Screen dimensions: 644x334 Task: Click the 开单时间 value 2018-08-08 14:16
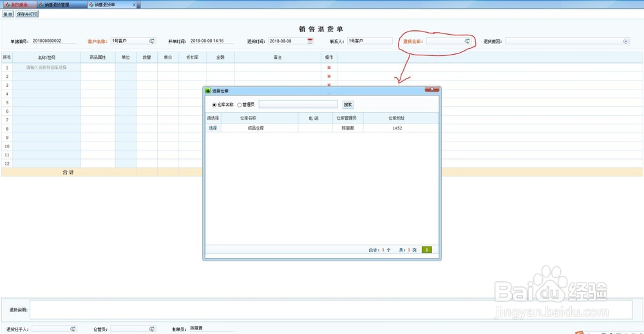[x=207, y=41]
